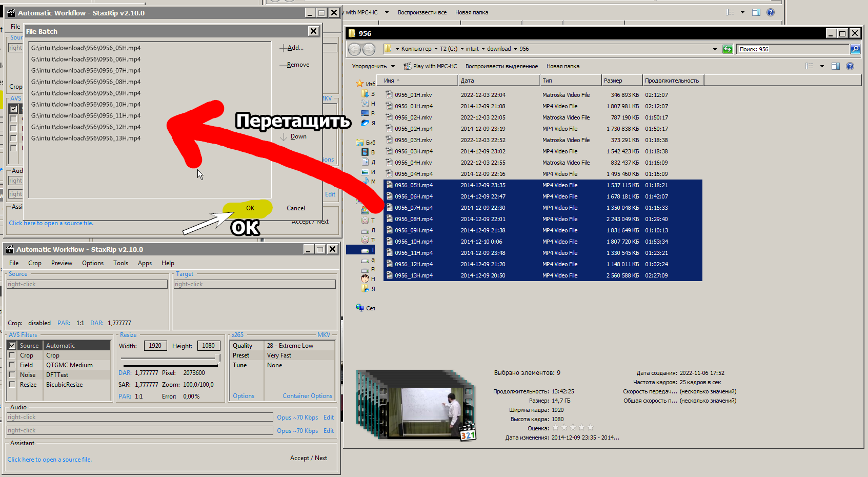Click the Explorer back navigation arrow

[x=355, y=49]
